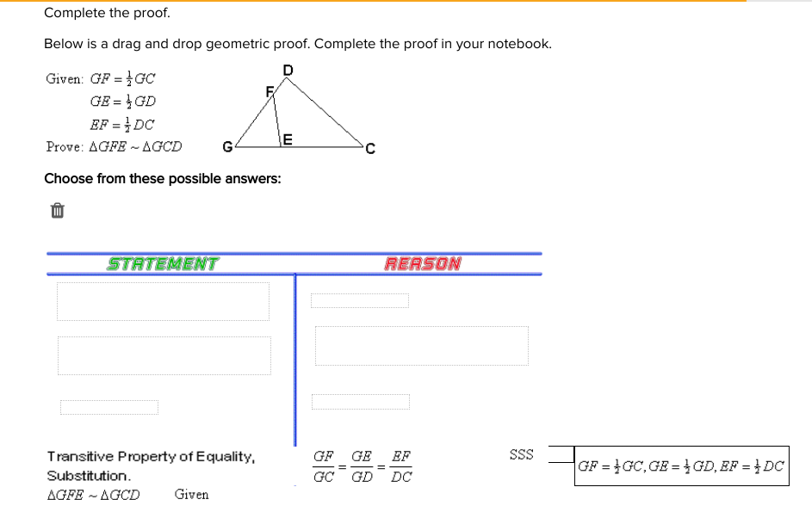This screenshot has width=812, height=518.
Task: Click the red REASON column header
Action: point(423,264)
